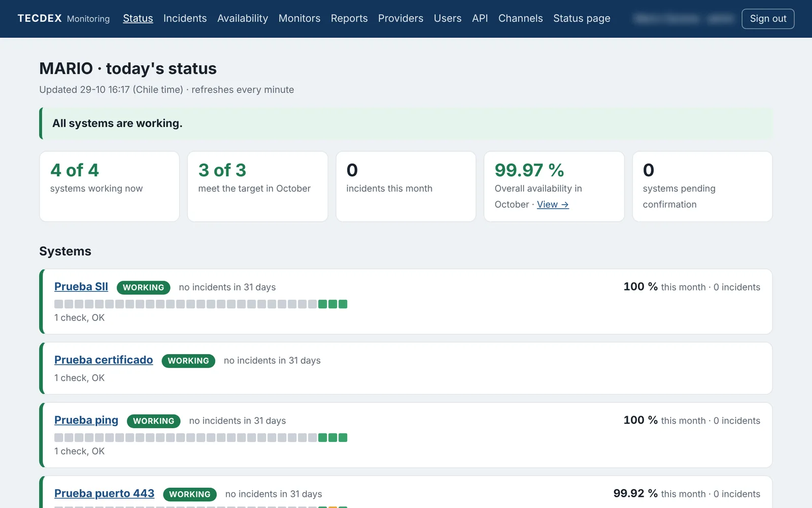
Task: Click the WORKING badge for Prueba SII
Action: pos(144,288)
